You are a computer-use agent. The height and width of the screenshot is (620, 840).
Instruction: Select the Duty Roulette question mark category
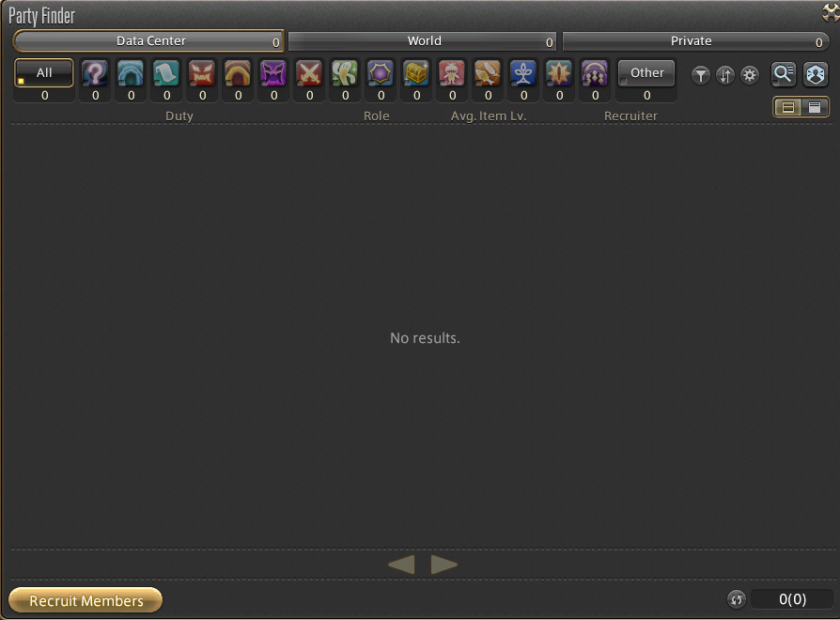click(x=95, y=73)
